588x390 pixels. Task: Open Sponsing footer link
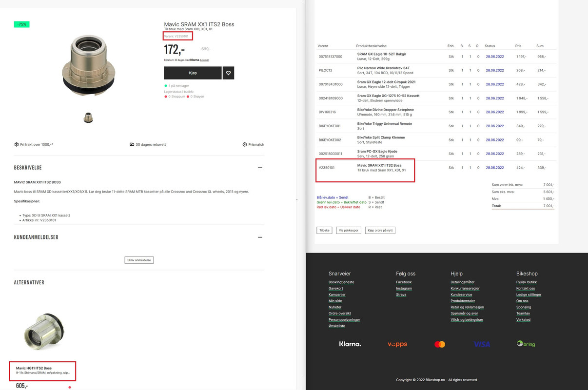[x=524, y=308]
